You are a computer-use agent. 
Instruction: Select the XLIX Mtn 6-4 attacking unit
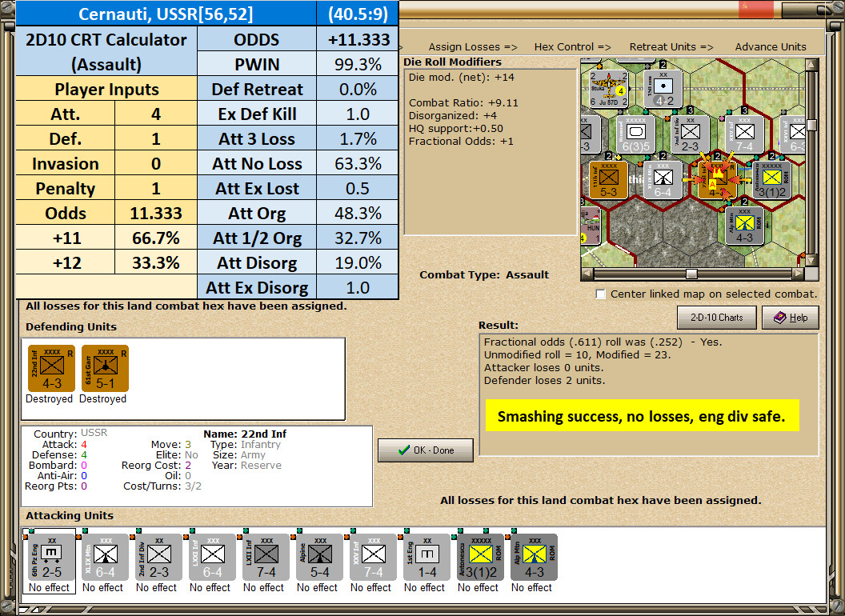tap(105, 558)
